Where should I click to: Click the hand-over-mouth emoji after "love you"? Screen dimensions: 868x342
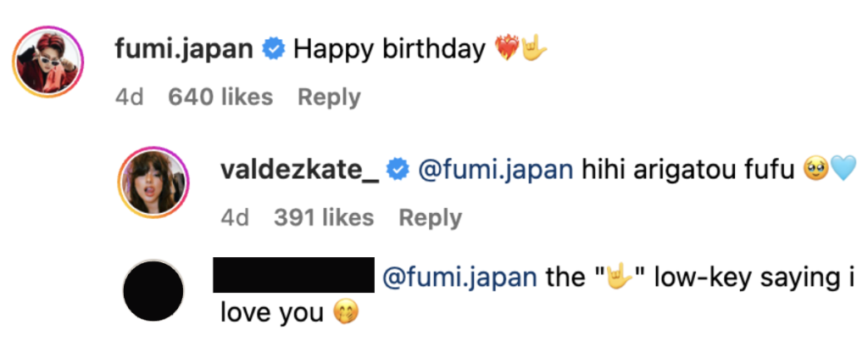[x=346, y=313]
